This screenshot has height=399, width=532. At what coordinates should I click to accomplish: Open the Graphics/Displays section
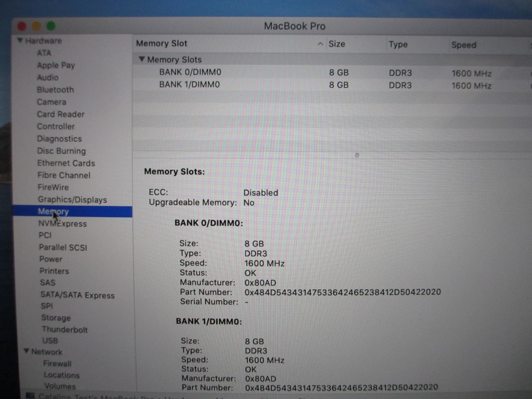click(x=72, y=200)
